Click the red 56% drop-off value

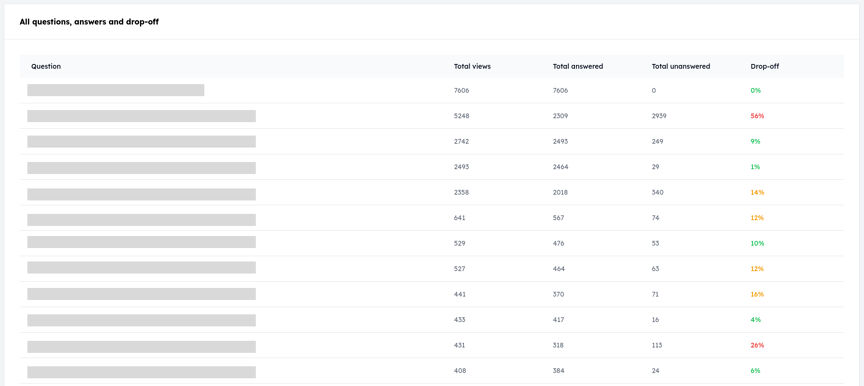pyautogui.click(x=757, y=116)
